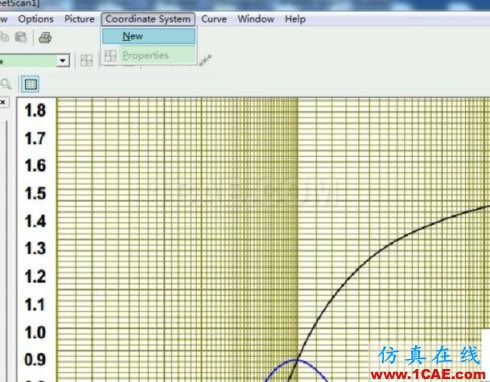Screen dimensions: 490x382
Task: Click the Copy toolbar icon
Action: 4,37
